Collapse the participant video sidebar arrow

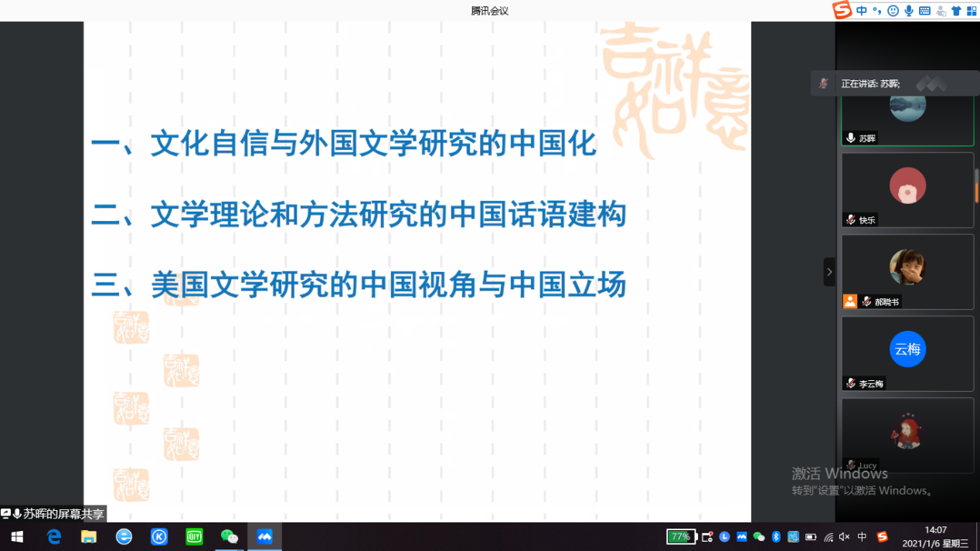[x=829, y=272]
